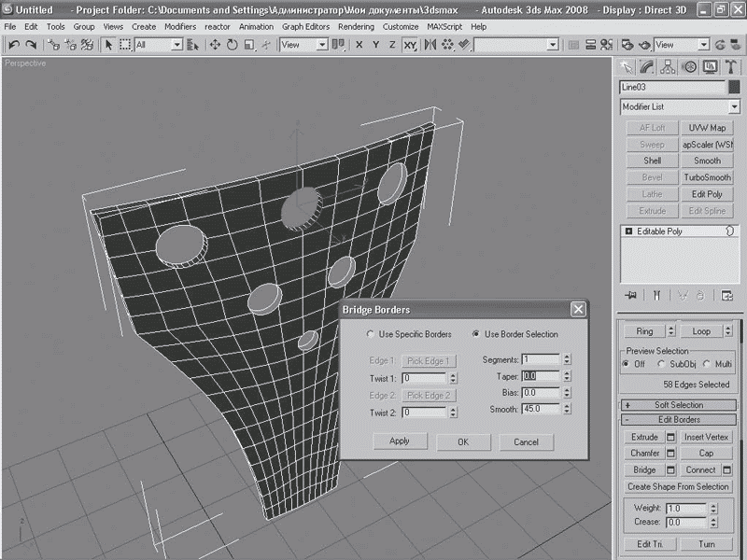Image resolution: width=747 pixels, height=560 pixels.
Task: Switch to the Display command panel tab
Action: (710, 67)
